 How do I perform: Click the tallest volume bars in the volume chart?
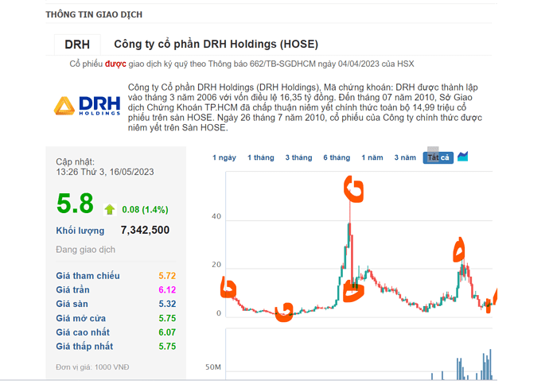pos(488,365)
